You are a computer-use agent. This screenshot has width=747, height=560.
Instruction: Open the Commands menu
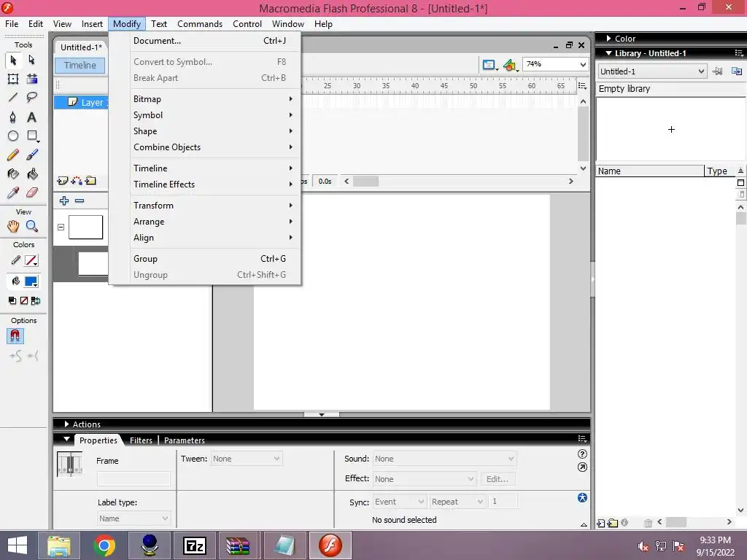coord(200,24)
